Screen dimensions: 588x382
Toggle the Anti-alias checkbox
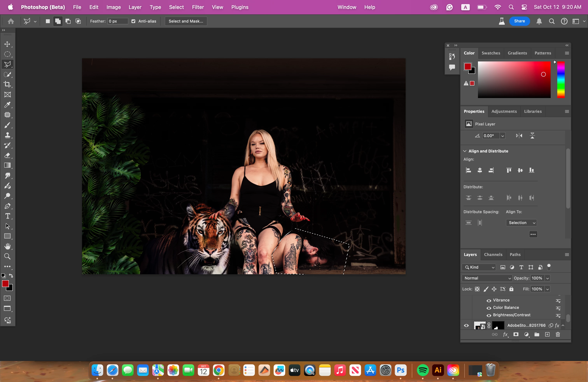pyautogui.click(x=133, y=21)
